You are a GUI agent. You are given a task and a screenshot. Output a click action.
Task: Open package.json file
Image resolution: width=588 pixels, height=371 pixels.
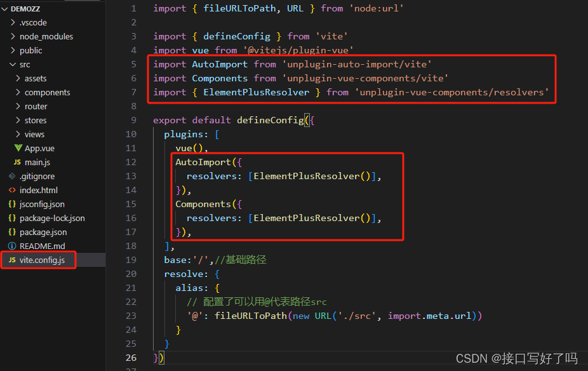point(43,233)
